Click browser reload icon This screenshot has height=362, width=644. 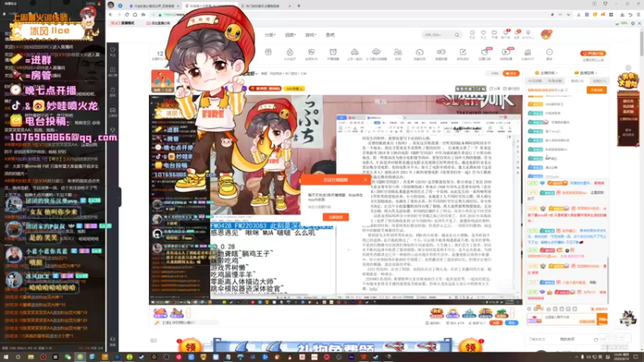pos(127,14)
